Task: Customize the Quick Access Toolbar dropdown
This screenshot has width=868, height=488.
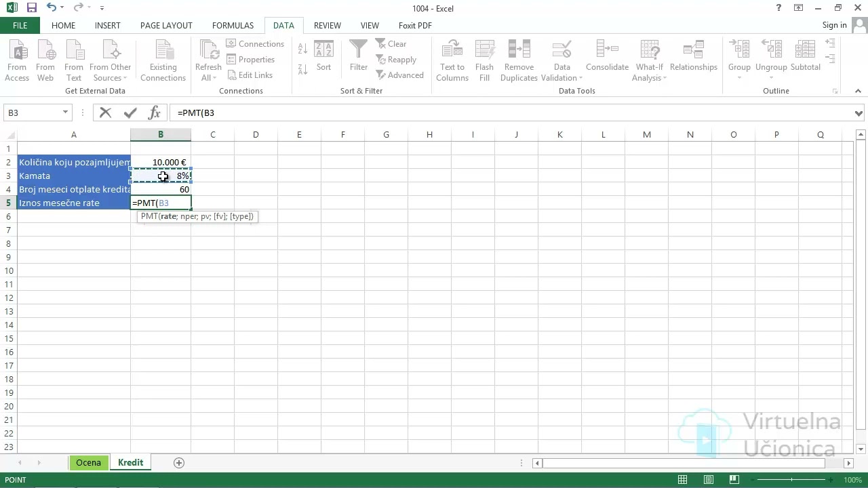Action: 102,8
